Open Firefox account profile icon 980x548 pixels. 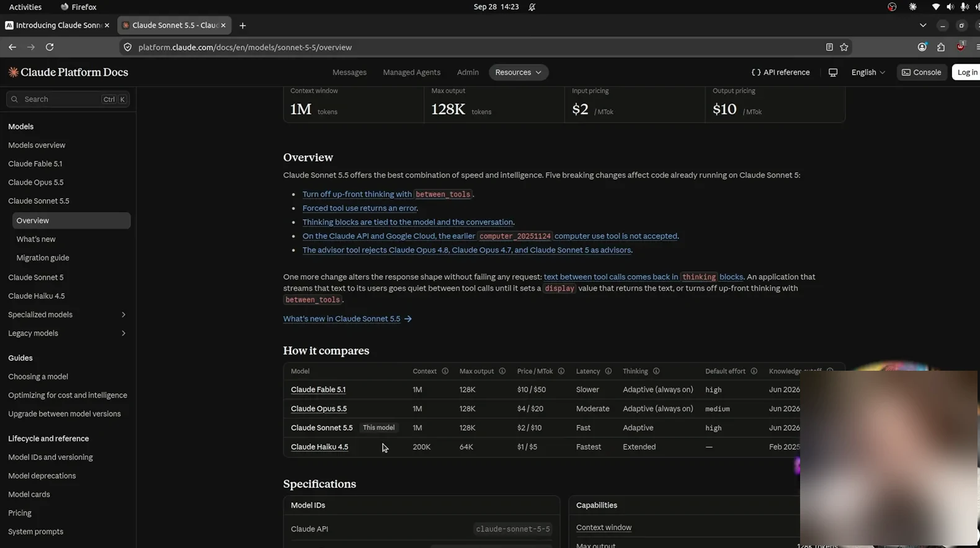pos(922,47)
